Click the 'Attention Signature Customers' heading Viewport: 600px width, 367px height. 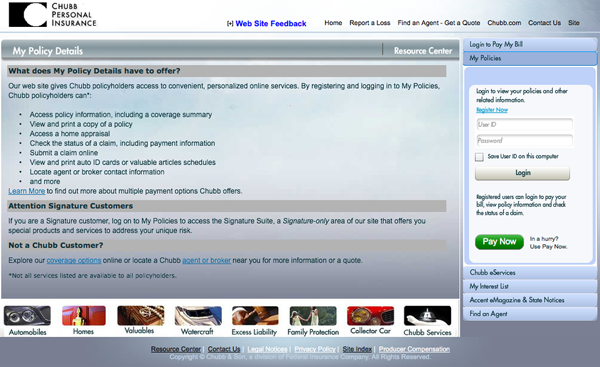point(71,206)
